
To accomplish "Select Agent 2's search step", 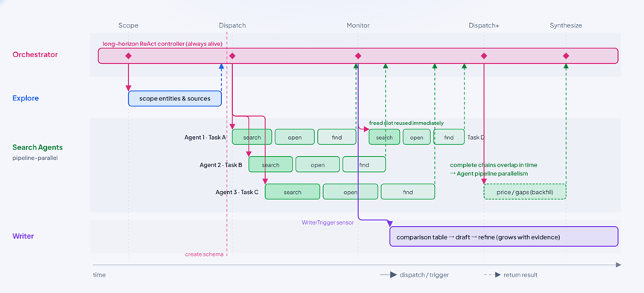I will 271,164.
